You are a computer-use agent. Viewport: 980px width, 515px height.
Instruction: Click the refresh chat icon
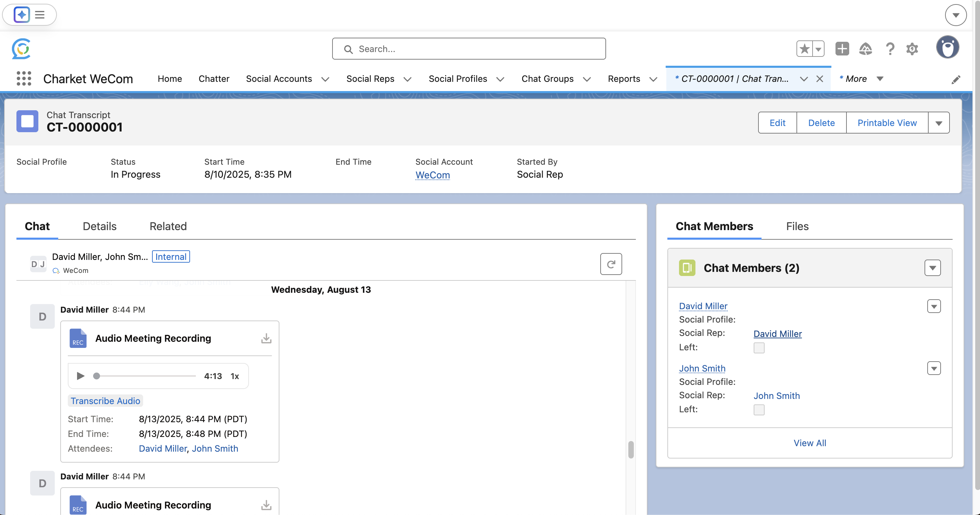coord(611,264)
